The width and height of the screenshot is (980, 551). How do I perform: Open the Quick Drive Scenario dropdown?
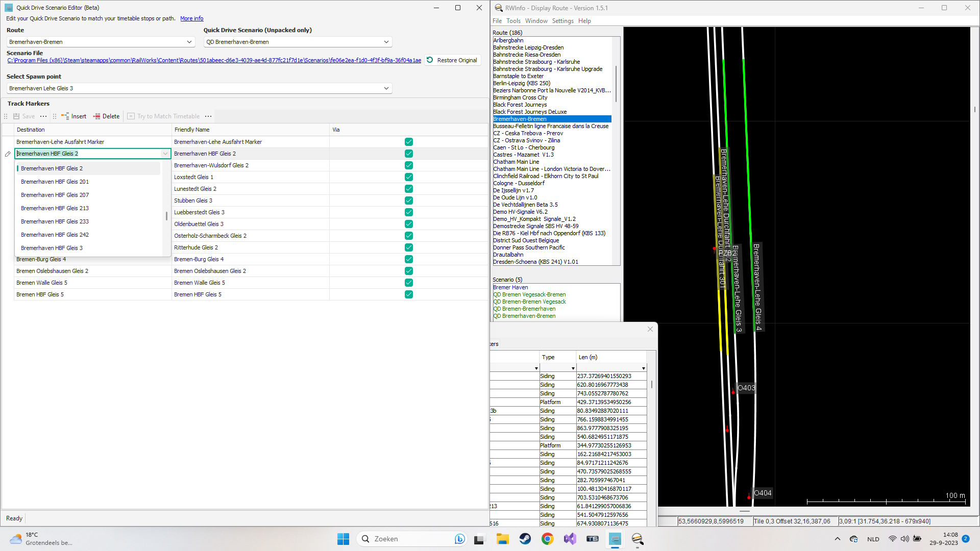pyautogui.click(x=298, y=42)
